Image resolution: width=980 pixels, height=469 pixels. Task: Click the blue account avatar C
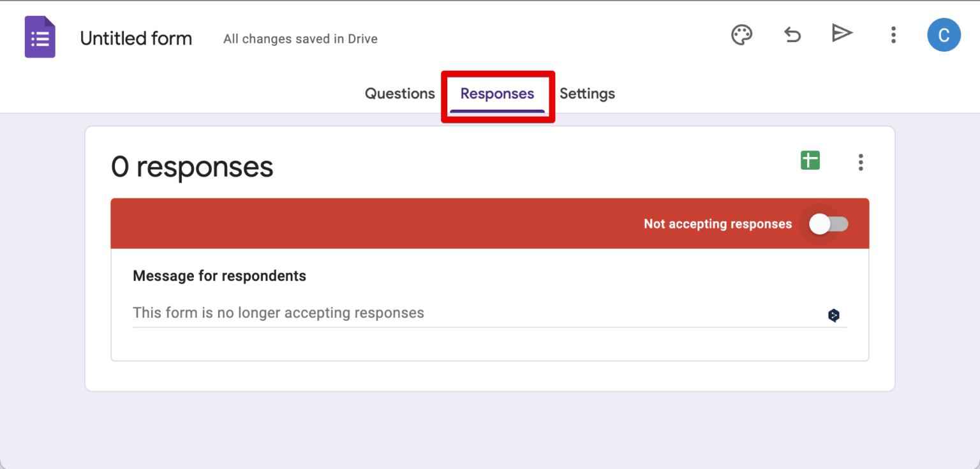pos(944,35)
